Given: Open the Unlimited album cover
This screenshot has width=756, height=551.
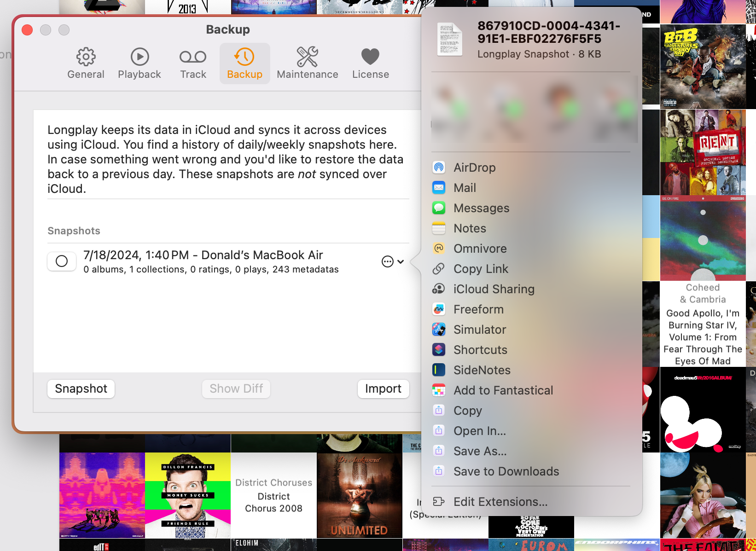Looking at the screenshot, I should (x=360, y=495).
